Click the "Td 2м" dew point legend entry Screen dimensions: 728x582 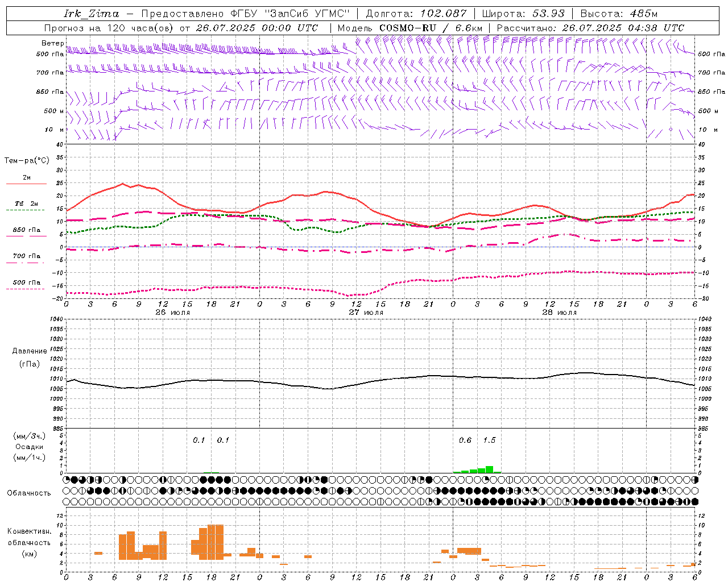[27, 203]
